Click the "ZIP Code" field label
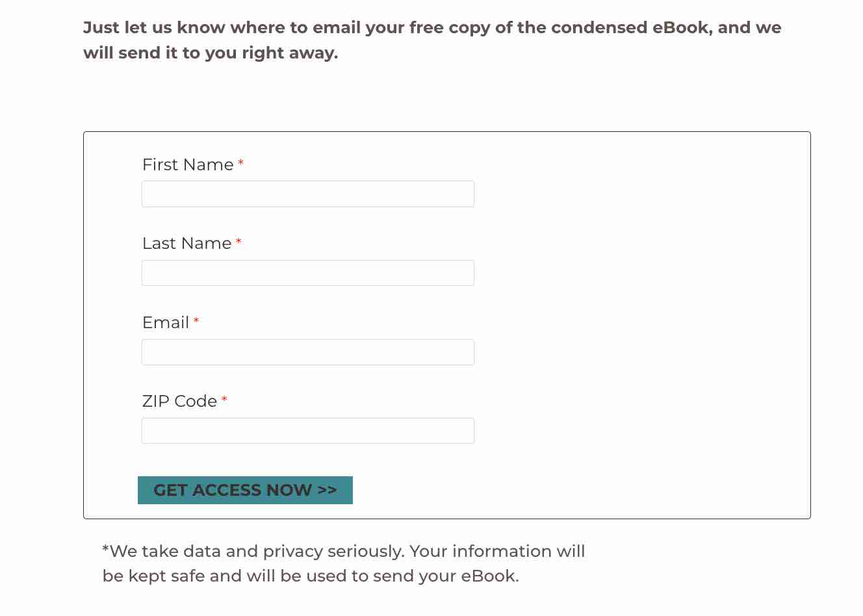Viewport: 863px width, 616px height. point(181,402)
